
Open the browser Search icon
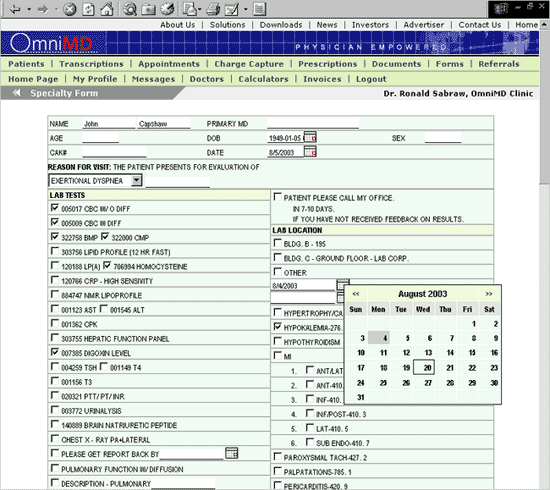(130, 9)
